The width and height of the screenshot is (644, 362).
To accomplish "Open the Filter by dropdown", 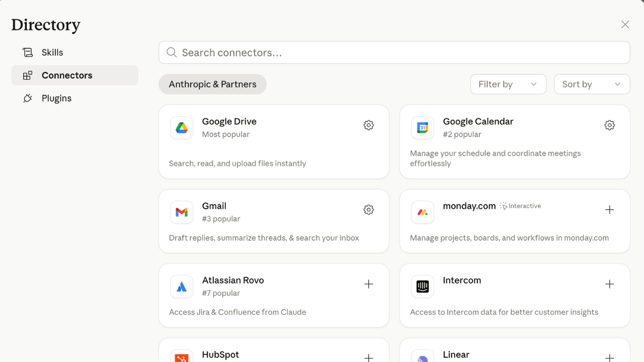I will coord(508,84).
